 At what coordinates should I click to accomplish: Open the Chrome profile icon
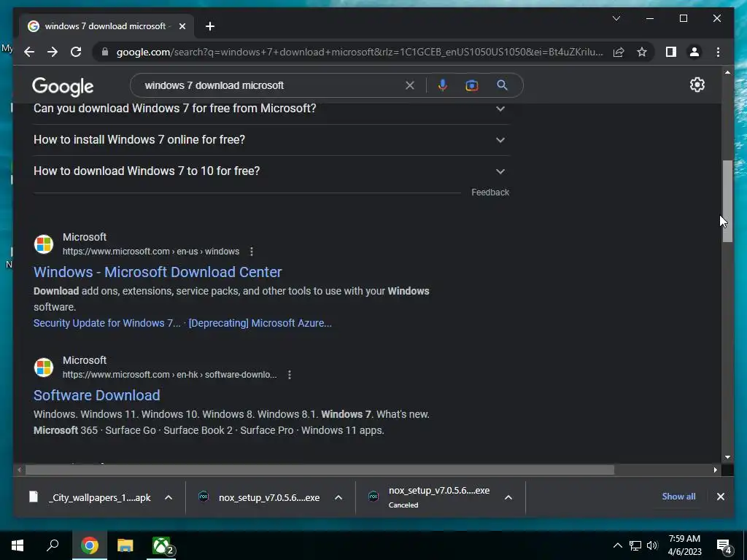pyautogui.click(x=694, y=52)
